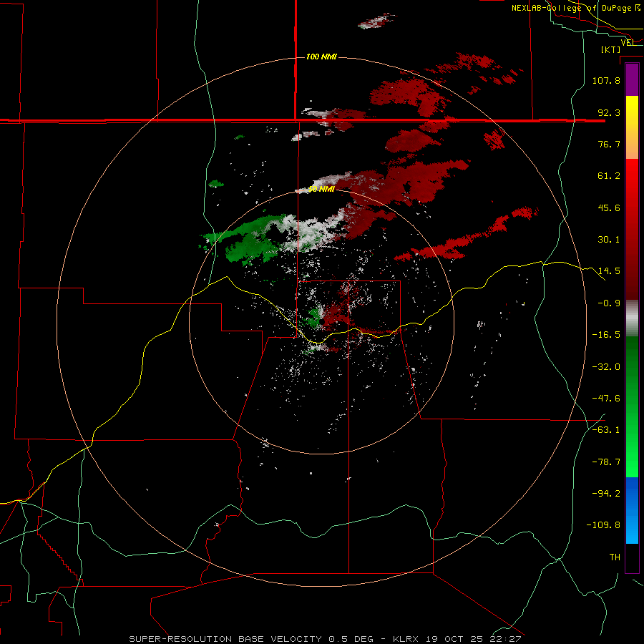Click the -109.8 velocity scale value
644x644 pixels.
click(603, 525)
